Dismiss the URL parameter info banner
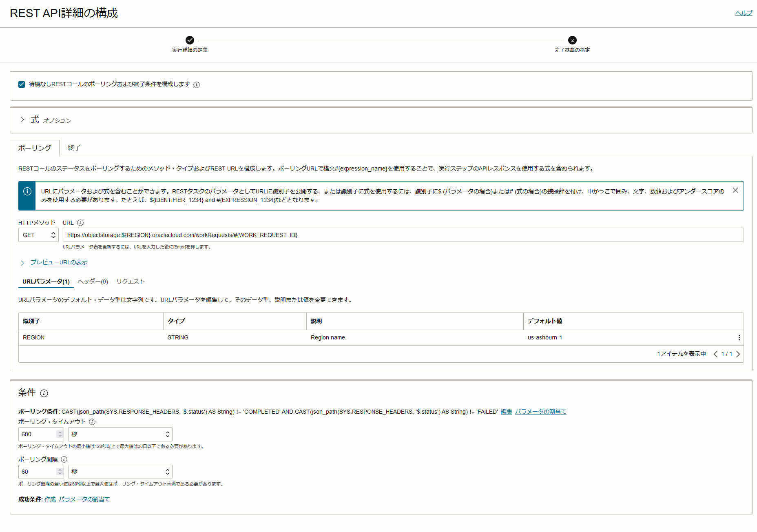Image resolution: width=757 pixels, height=532 pixels. 735,191
